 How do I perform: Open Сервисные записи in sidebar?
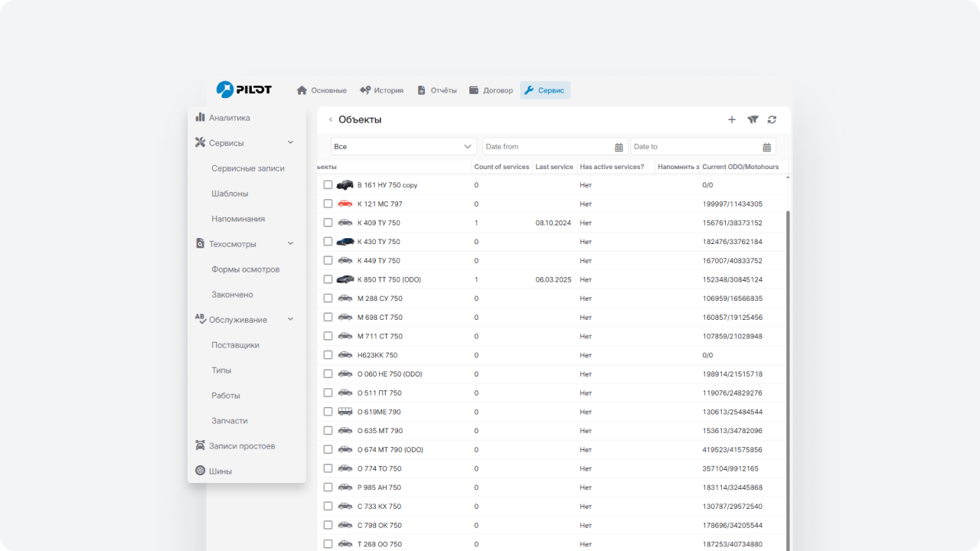pos(247,168)
